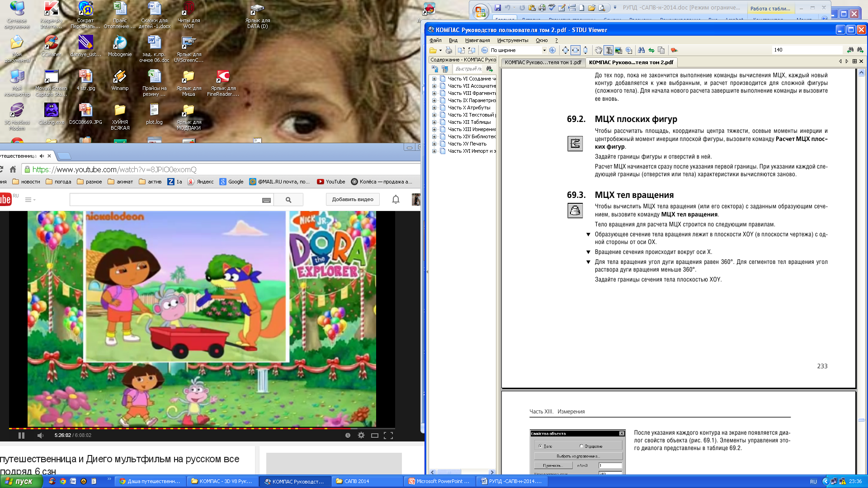Switch to САПВ 2014 taskbar button
Image resolution: width=868 pixels, height=488 pixels.
367,481
